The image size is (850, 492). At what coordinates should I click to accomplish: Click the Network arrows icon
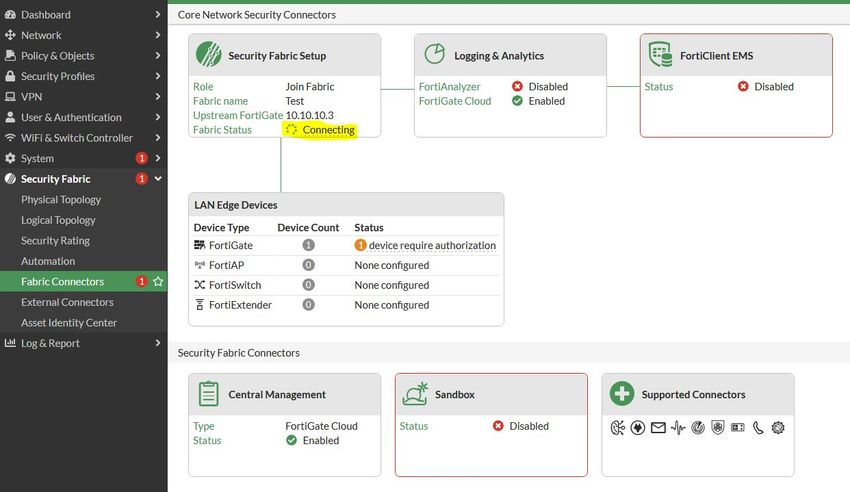[x=10, y=35]
